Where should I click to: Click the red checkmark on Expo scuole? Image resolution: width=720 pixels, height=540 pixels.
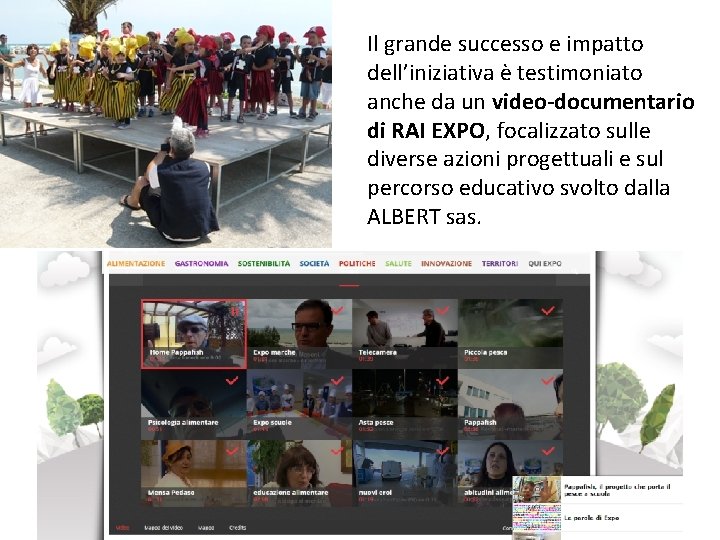pyautogui.click(x=338, y=381)
